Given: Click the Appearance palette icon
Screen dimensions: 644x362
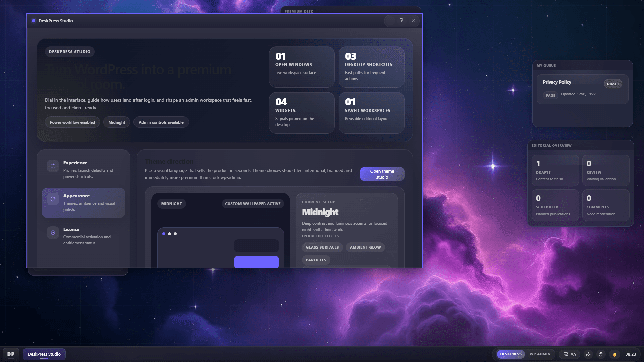Looking at the screenshot, I should click(53, 199).
